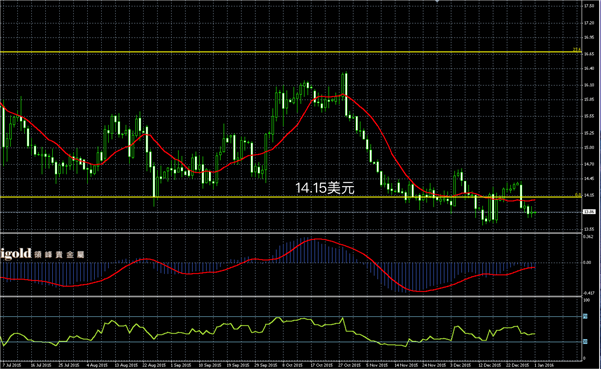Select the 1 Jan 2016 date label
This screenshot has width=601, height=369.
click(545, 366)
